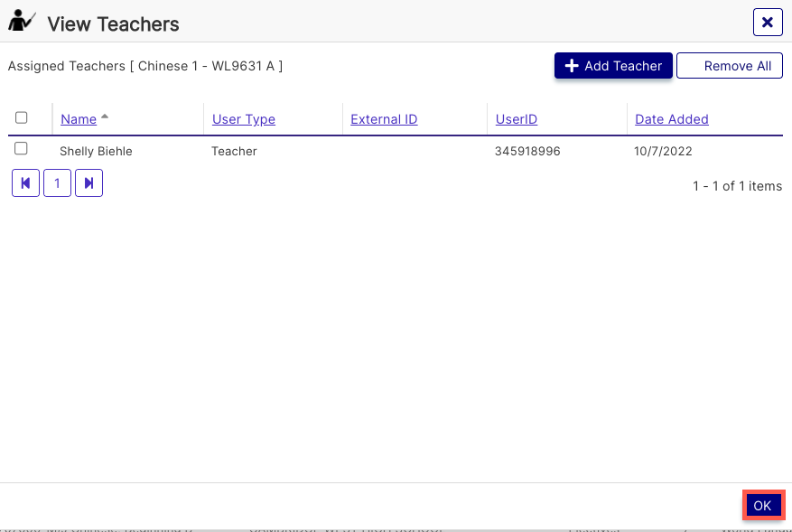Check the box for Shelly Biehle
Viewport: 792px width, 532px height.
pyautogui.click(x=21, y=148)
